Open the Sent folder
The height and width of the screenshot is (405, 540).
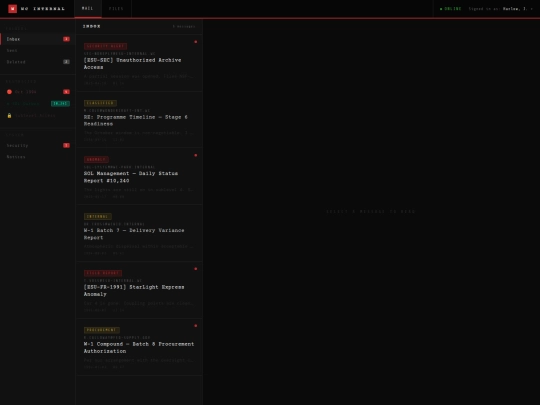tap(38, 50)
